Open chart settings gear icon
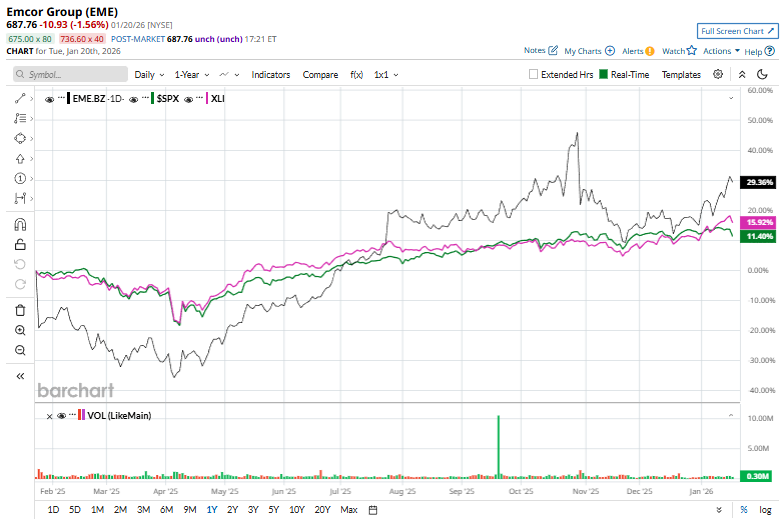 click(x=718, y=74)
